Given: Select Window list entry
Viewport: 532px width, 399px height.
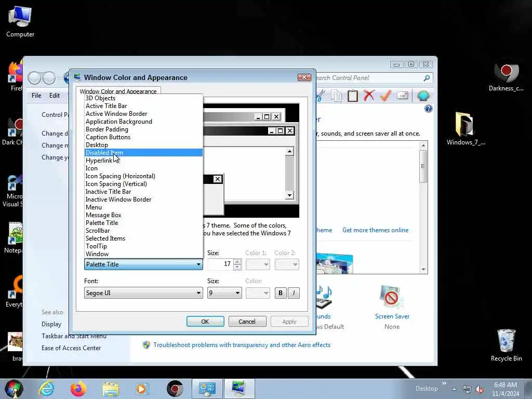Looking at the screenshot, I should tap(143, 254).
